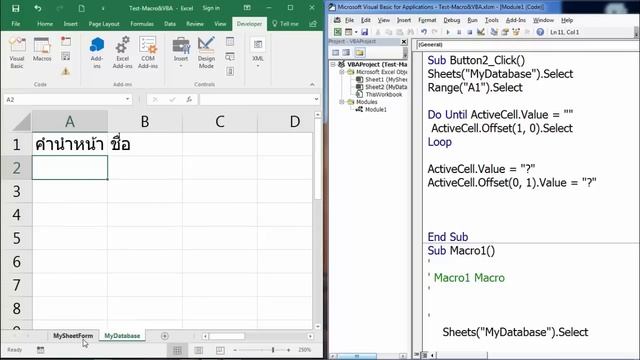This screenshot has width=640, height=360.
Task: Open the Macros dialog in Excel
Action: pyautogui.click(x=42, y=49)
